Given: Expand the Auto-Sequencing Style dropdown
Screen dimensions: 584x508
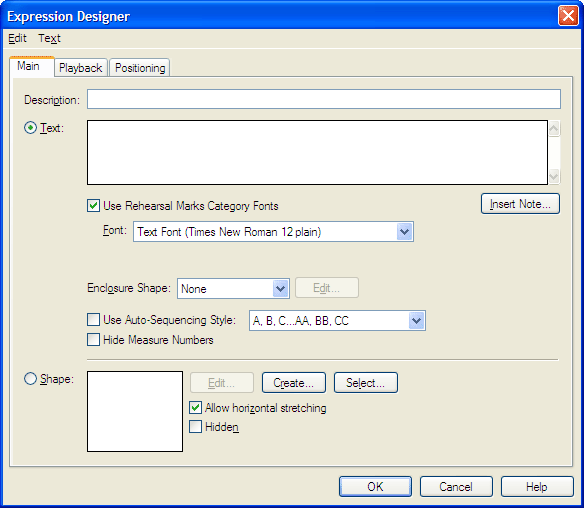Looking at the screenshot, I should [x=416, y=320].
